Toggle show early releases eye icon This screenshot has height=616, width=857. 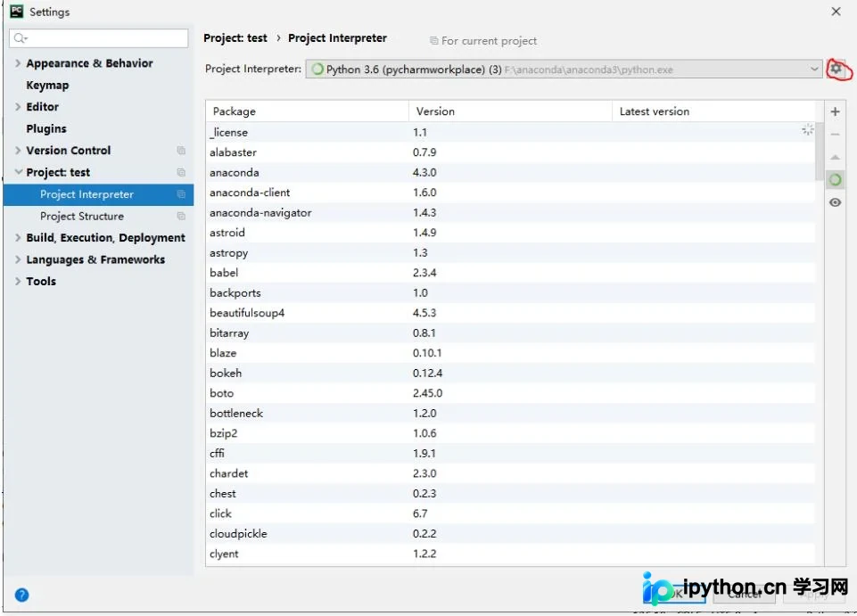(835, 202)
